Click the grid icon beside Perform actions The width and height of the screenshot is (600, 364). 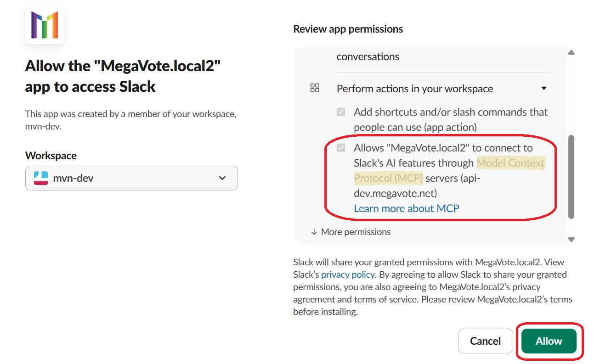pyautogui.click(x=315, y=88)
